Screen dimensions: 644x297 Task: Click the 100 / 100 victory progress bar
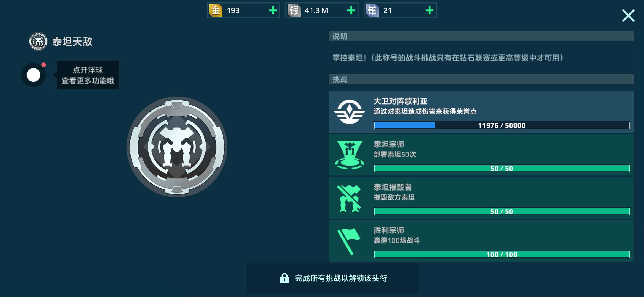[x=502, y=254]
